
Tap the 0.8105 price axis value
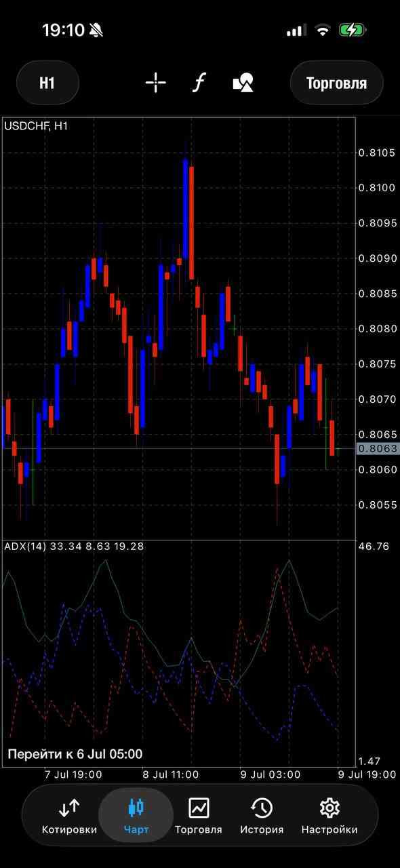click(376, 153)
